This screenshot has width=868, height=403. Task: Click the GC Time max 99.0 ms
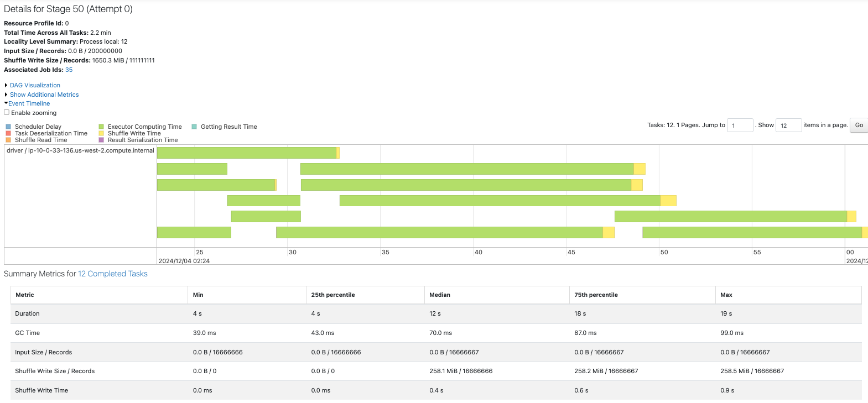click(x=732, y=333)
